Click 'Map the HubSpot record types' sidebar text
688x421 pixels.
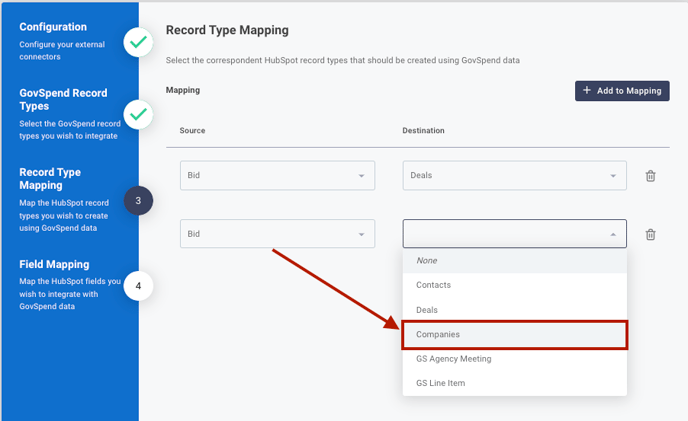coord(64,216)
